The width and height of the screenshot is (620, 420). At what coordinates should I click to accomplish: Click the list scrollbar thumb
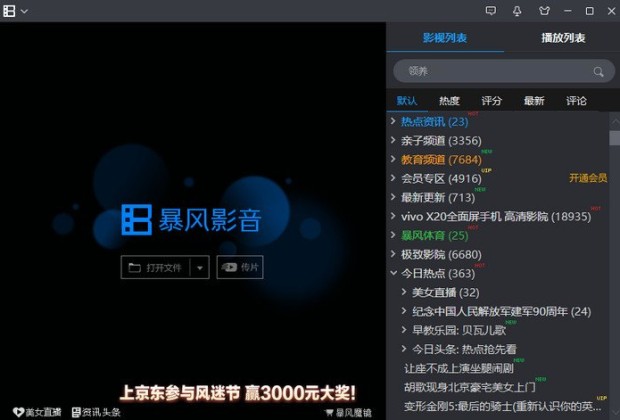(614, 138)
